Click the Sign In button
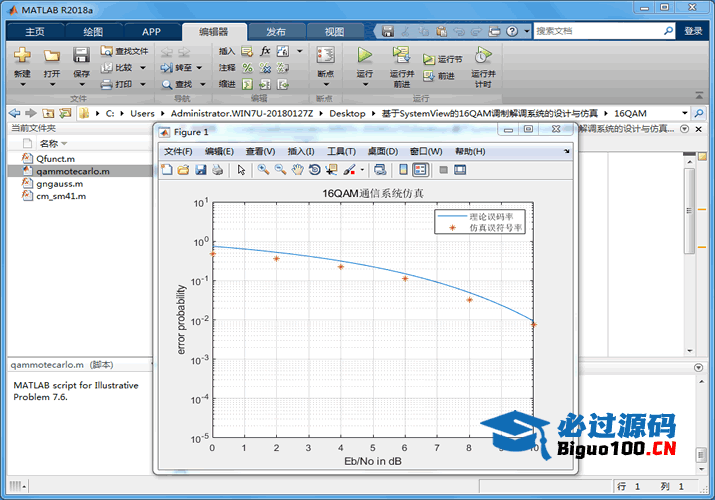715x500 pixels. [693, 31]
